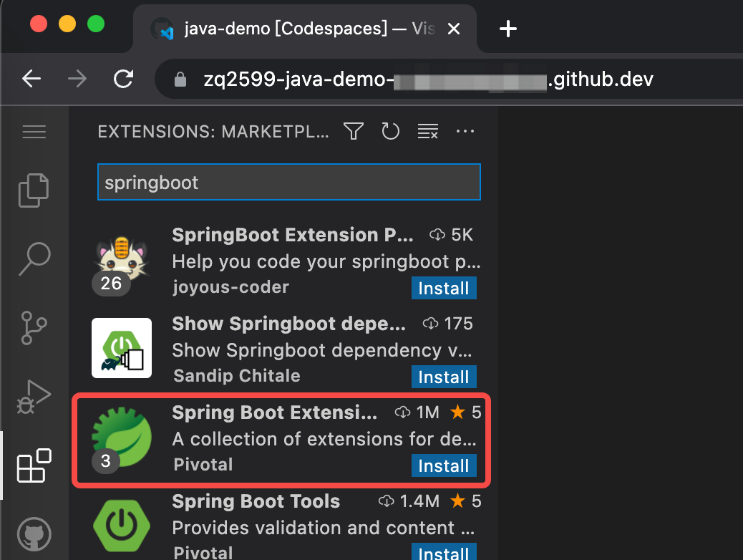Select the SpringBoot Extension Pack cat icon
743x560 pixels.
coord(122,260)
